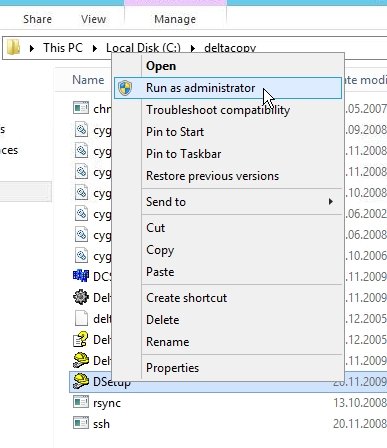
Task: Expand the breadcrumb arrow after This PC
Action: pyautogui.click(x=95, y=49)
